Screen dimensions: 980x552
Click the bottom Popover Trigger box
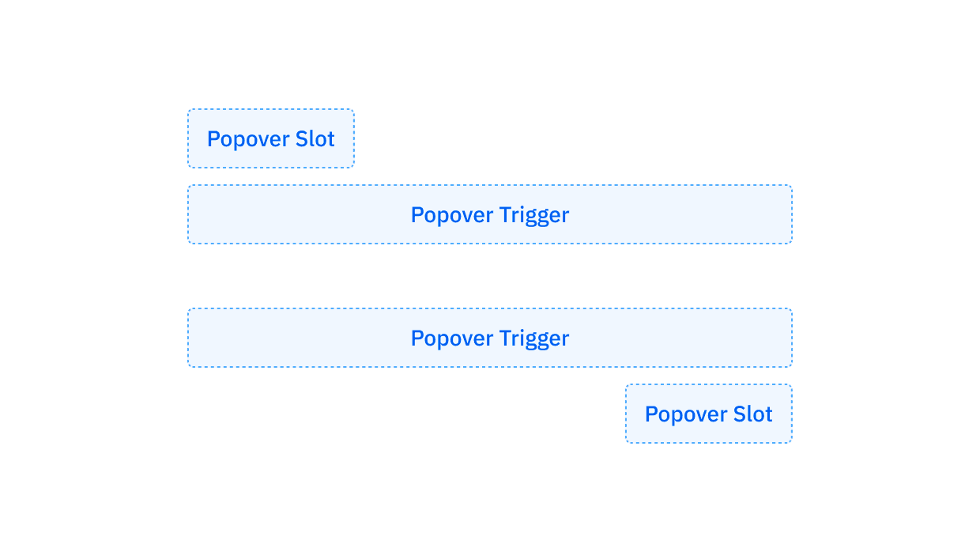[x=489, y=338]
